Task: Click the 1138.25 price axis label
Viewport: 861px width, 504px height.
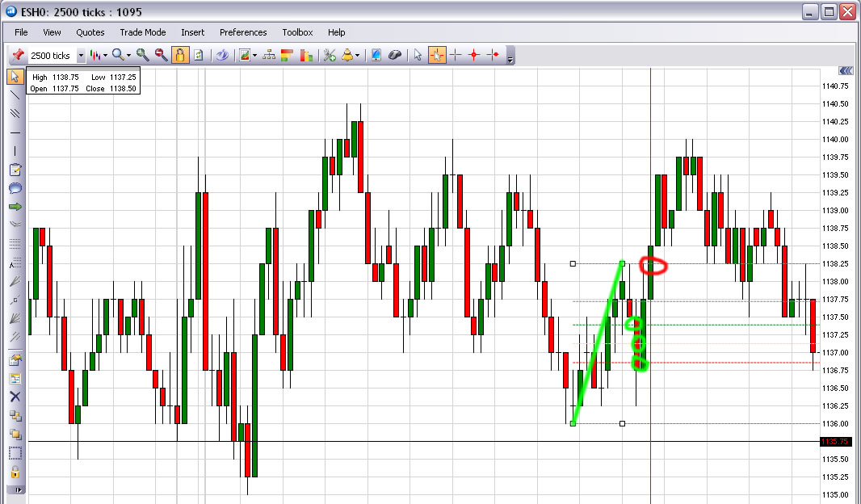Action: pyautogui.click(x=835, y=263)
